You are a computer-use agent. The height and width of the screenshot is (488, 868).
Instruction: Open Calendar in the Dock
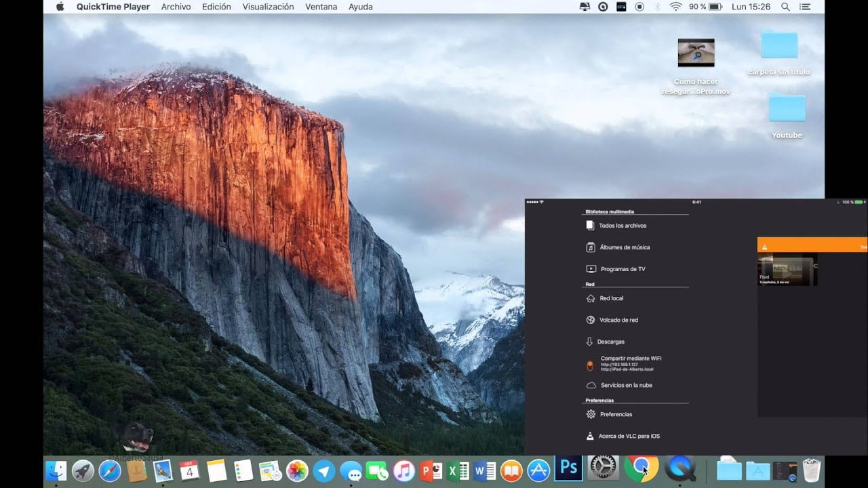point(190,470)
